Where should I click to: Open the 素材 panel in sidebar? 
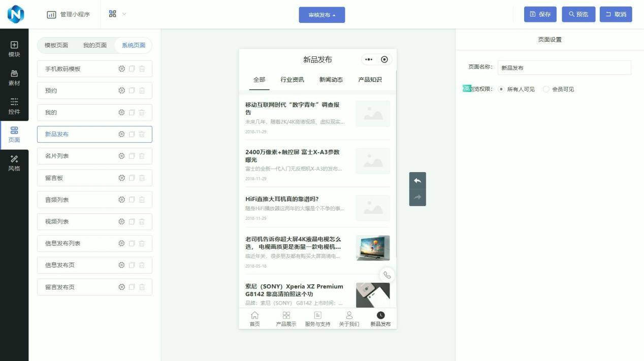click(14, 78)
